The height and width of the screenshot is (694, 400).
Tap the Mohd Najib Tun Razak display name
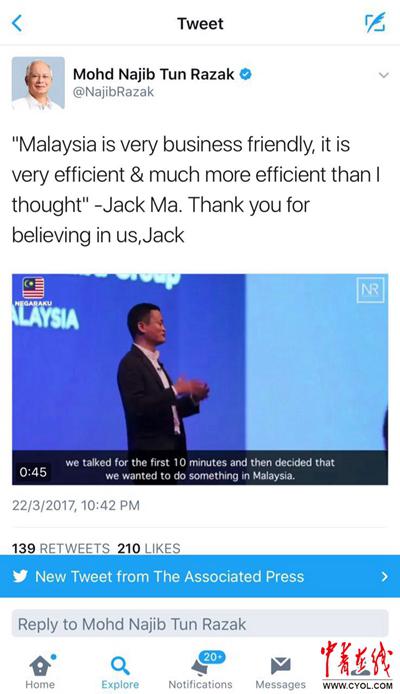[x=154, y=74]
